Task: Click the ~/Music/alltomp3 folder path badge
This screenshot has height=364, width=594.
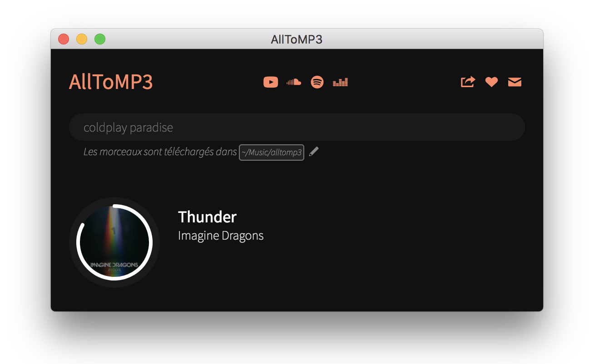Action: [x=272, y=152]
